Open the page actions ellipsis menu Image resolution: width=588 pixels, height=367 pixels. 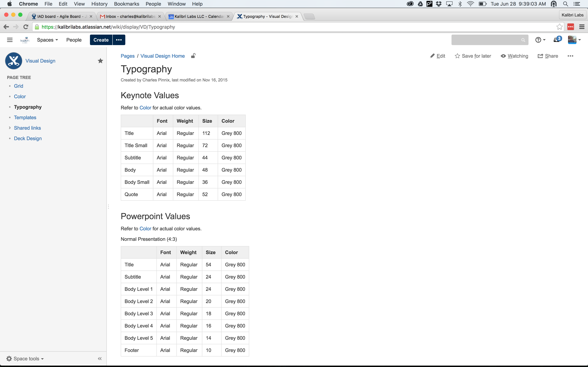click(570, 56)
